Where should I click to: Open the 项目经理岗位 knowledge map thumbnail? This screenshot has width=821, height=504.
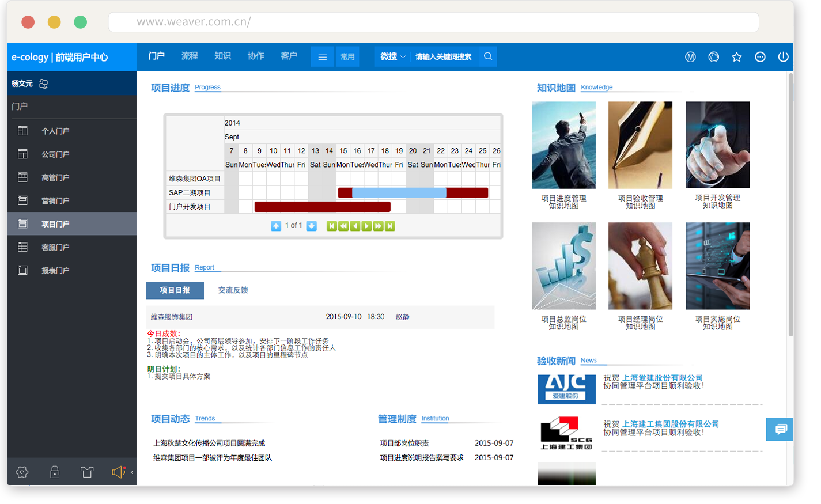click(640, 266)
